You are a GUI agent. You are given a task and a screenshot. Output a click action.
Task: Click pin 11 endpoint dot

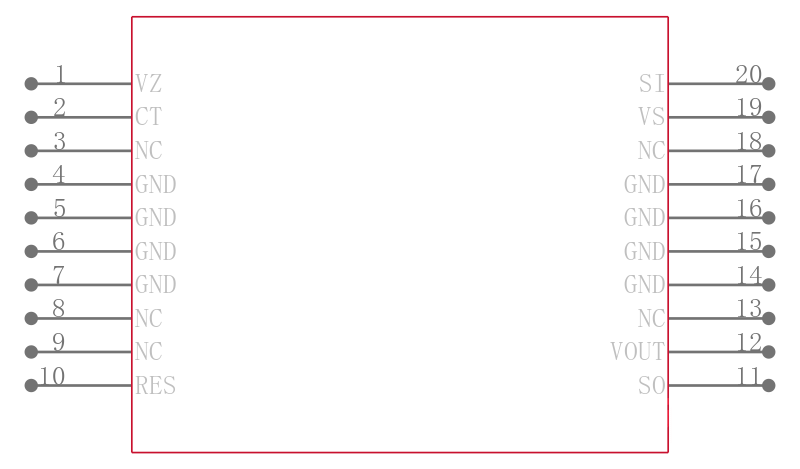(x=769, y=385)
